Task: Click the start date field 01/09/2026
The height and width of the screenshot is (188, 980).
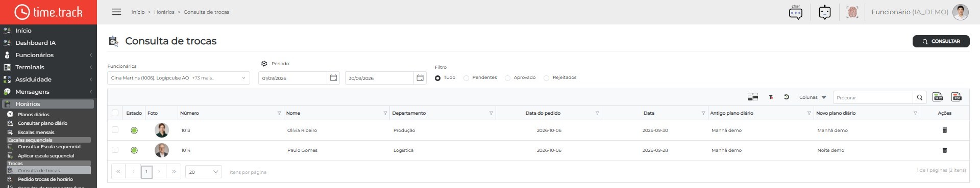Action: 292,78
